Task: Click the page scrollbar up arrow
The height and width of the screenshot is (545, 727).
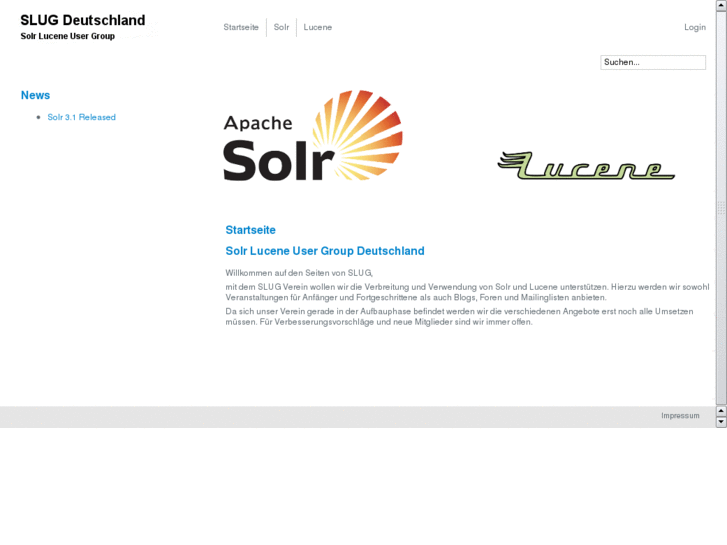Action: (721, 5)
